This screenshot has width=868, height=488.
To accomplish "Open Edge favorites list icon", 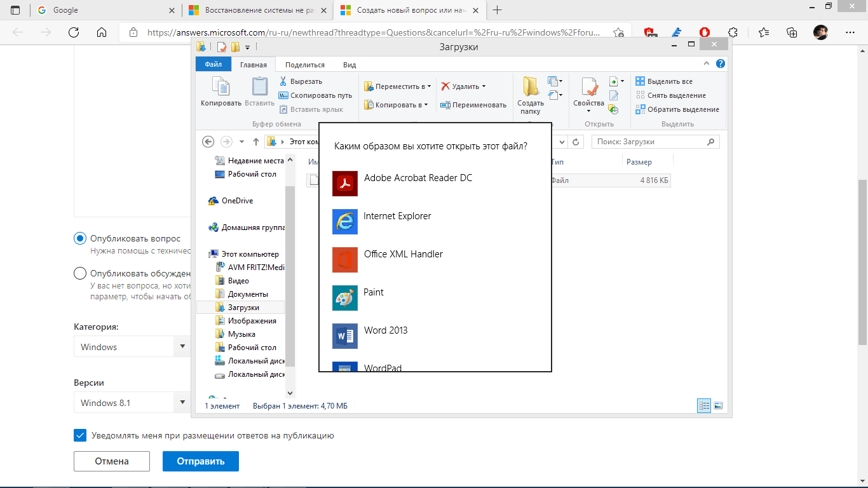I will click(763, 32).
